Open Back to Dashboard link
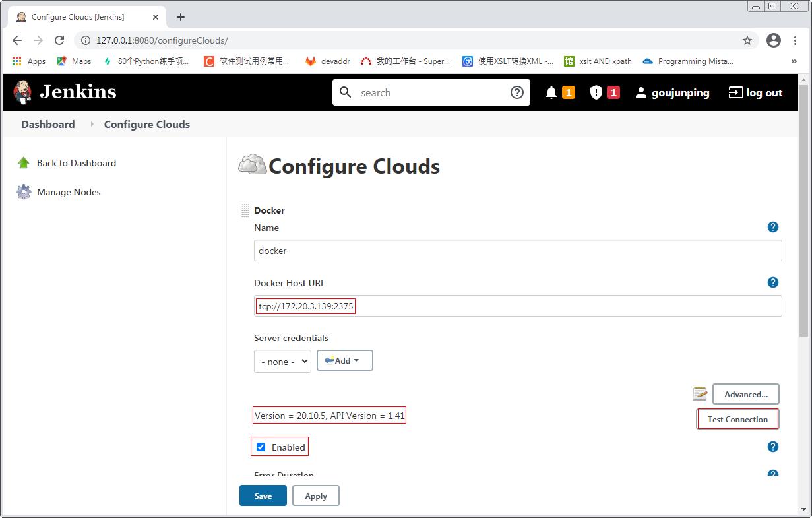Viewport: 812px width, 518px height. click(77, 163)
